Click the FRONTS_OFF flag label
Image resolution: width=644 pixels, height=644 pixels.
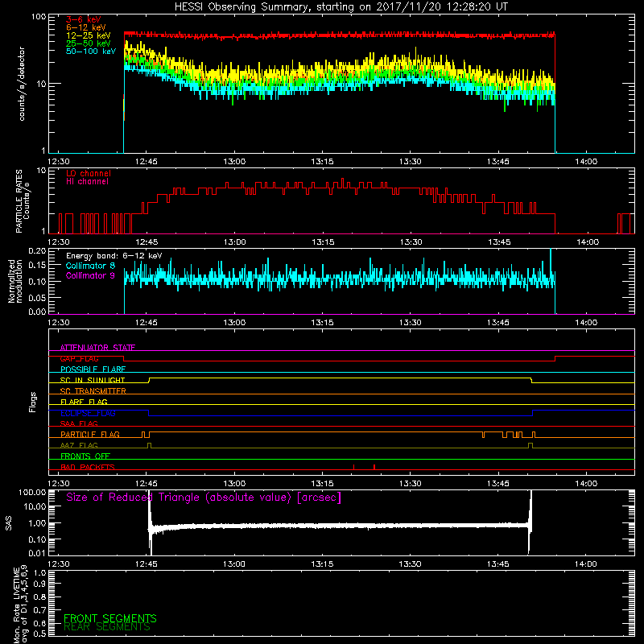[x=85, y=456]
